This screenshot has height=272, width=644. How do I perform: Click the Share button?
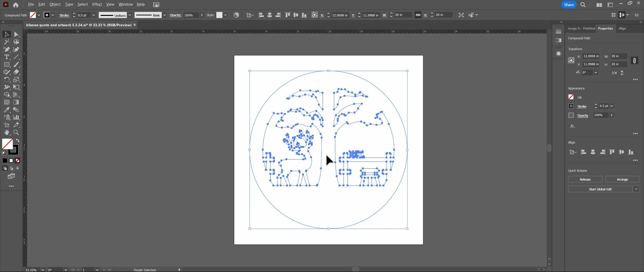pos(569,5)
